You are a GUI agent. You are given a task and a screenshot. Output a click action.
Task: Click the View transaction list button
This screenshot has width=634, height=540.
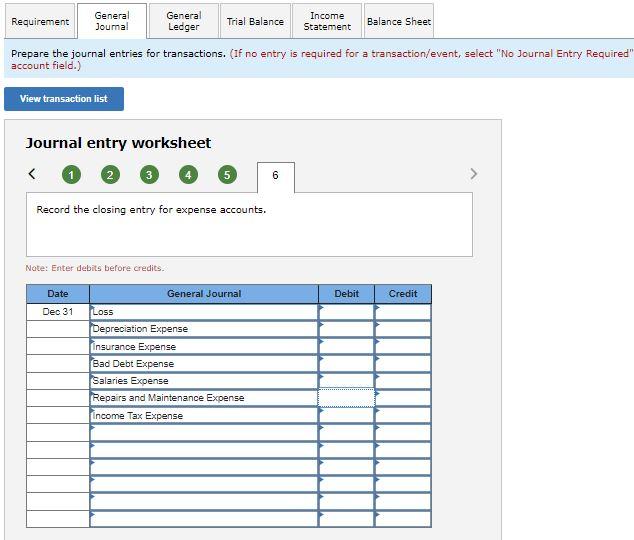click(x=64, y=99)
